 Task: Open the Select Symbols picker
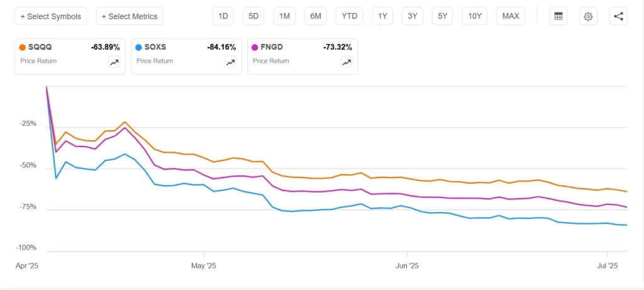(51, 16)
